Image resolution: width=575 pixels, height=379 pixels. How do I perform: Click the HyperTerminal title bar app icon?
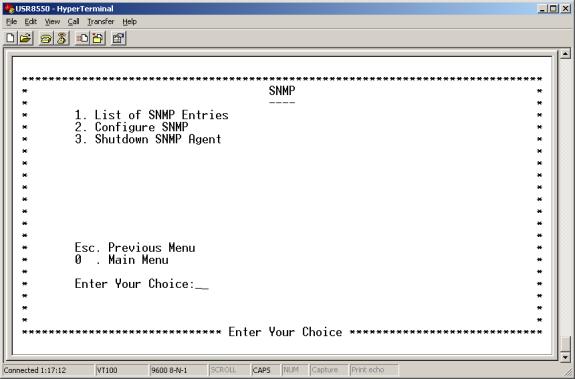9,8
